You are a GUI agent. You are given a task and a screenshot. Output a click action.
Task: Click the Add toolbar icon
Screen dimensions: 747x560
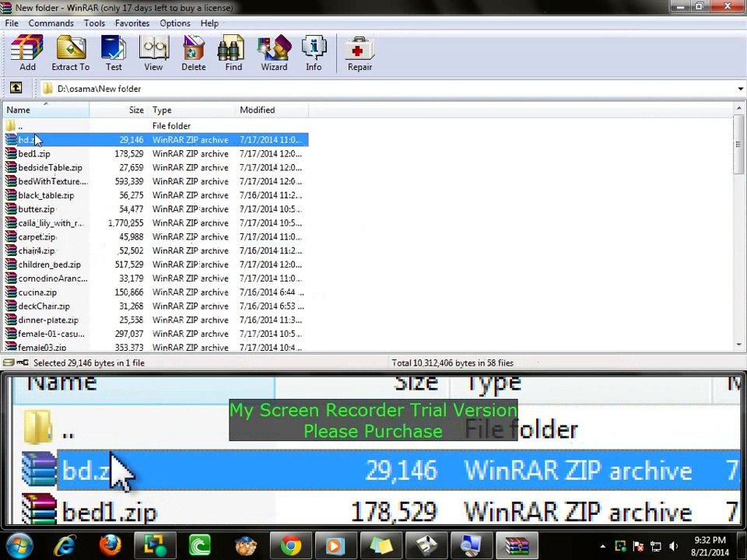coord(27,53)
